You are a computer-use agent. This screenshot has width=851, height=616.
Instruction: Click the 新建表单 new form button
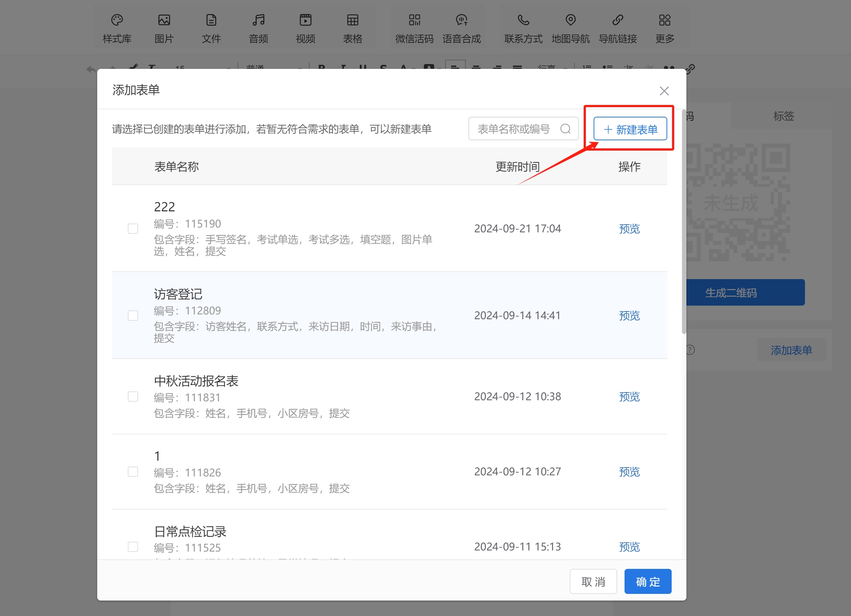point(630,129)
